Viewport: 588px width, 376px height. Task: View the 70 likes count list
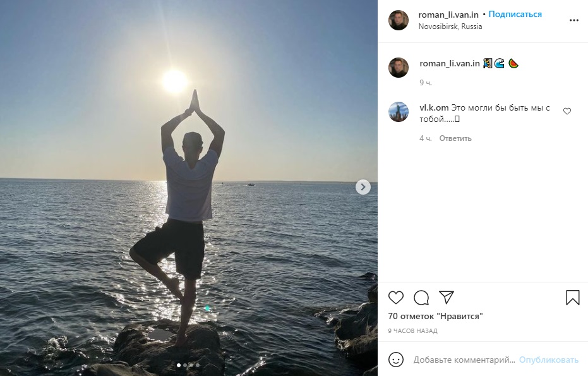tap(435, 316)
